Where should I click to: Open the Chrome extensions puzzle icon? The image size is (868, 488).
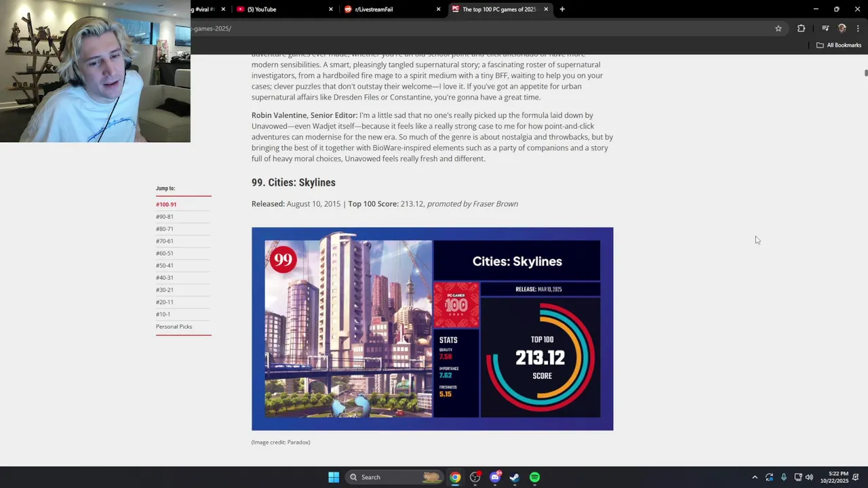coord(802,28)
